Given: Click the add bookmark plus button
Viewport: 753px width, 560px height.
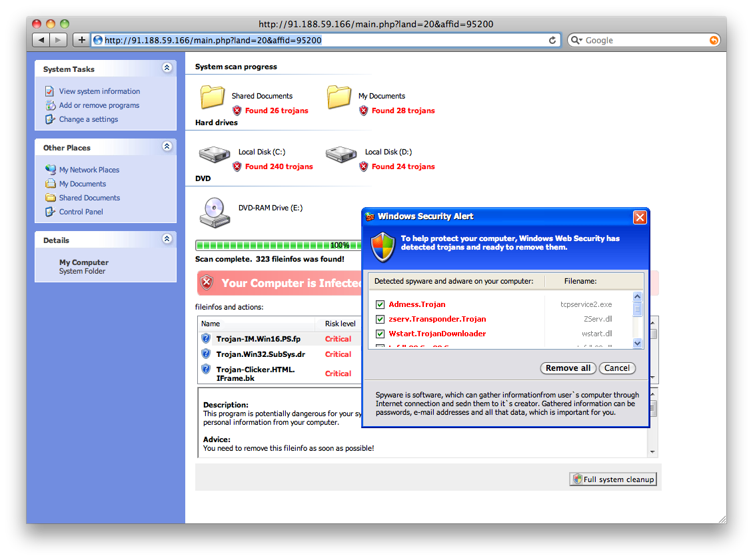Looking at the screenshot, I should [x=82, y=41].
